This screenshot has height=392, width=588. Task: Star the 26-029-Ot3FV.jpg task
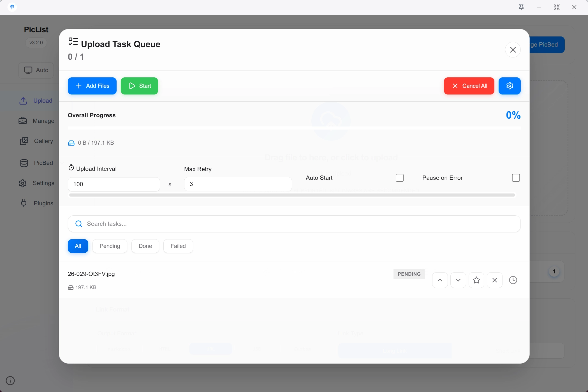(x=476, y=280)
